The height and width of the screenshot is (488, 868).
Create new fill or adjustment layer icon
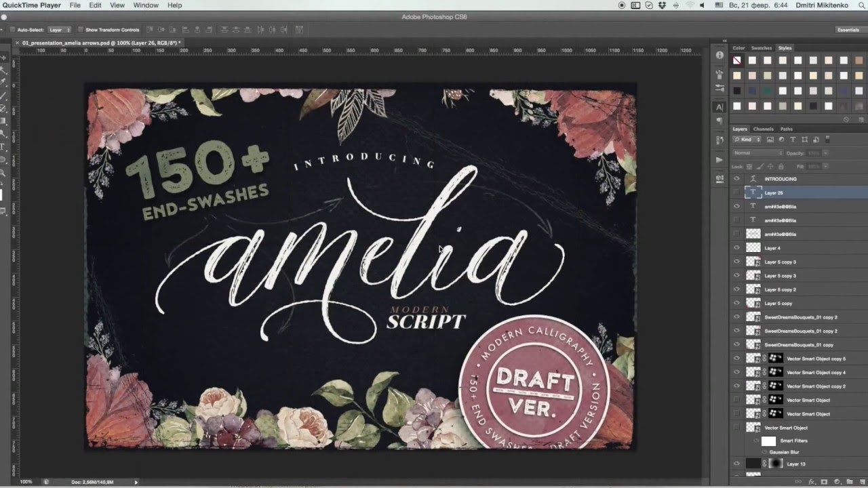[837, 482]
